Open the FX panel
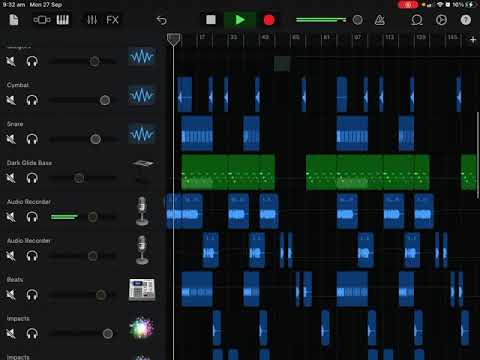Screen dimensions: 480x360 [x=112, y=20]
